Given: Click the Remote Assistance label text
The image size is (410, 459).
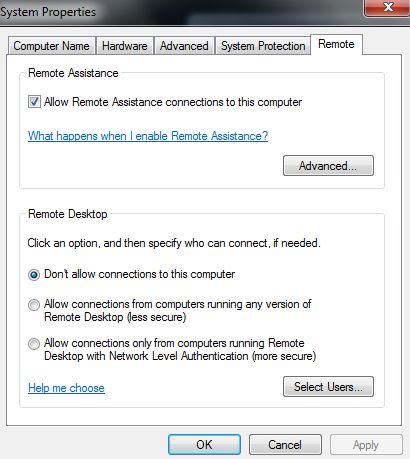Looking at the screenshot, I should click(73, 73).
